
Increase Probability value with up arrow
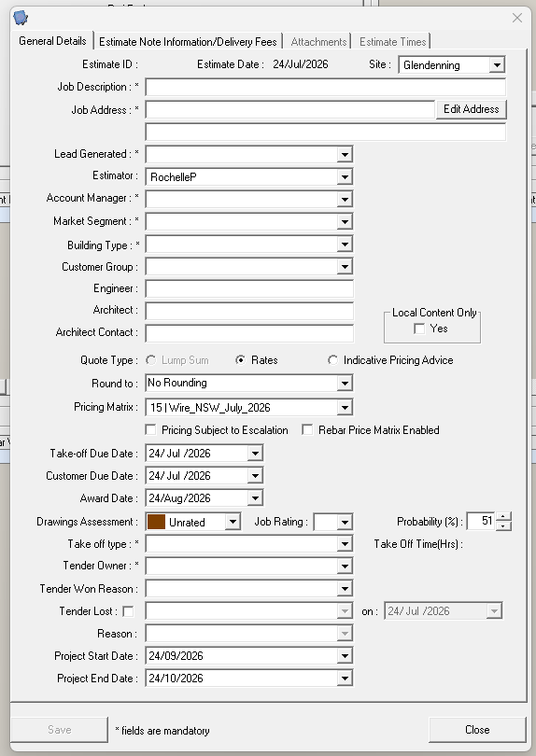pos(503,516)
